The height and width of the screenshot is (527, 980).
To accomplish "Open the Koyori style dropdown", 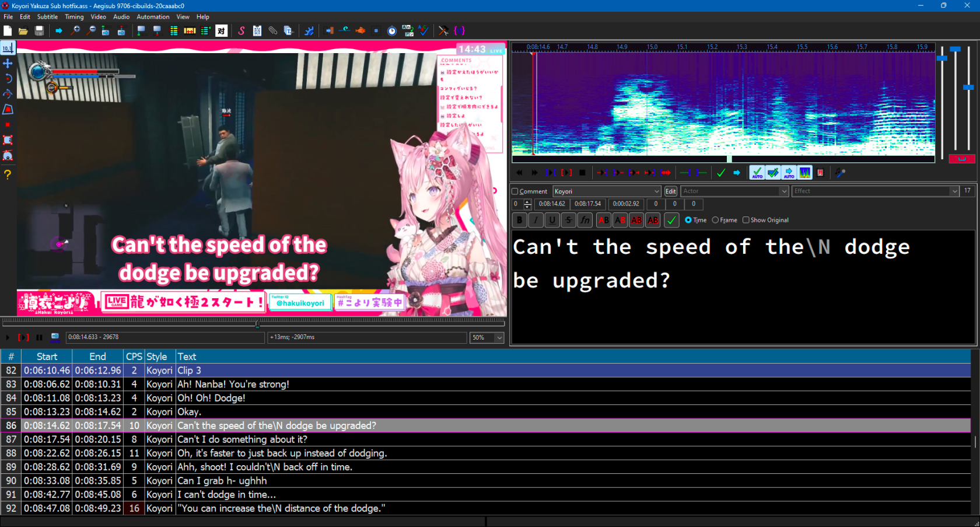I will (607, 191).
